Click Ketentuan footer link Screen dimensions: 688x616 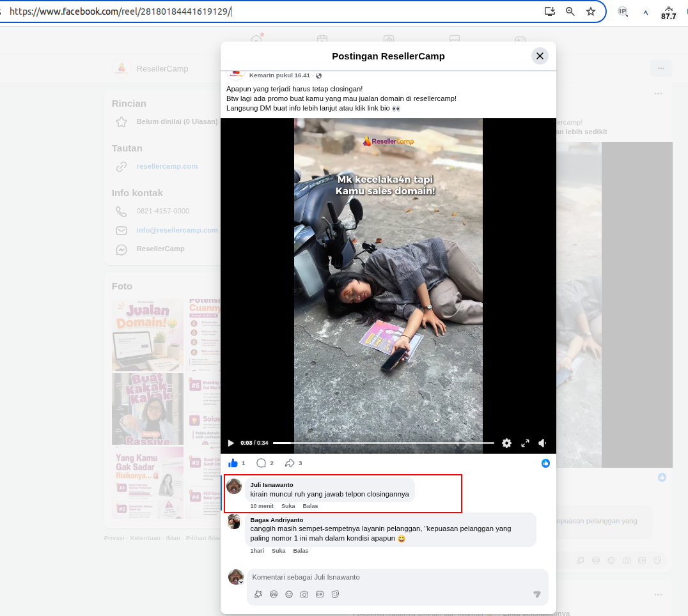pos(145,538)
